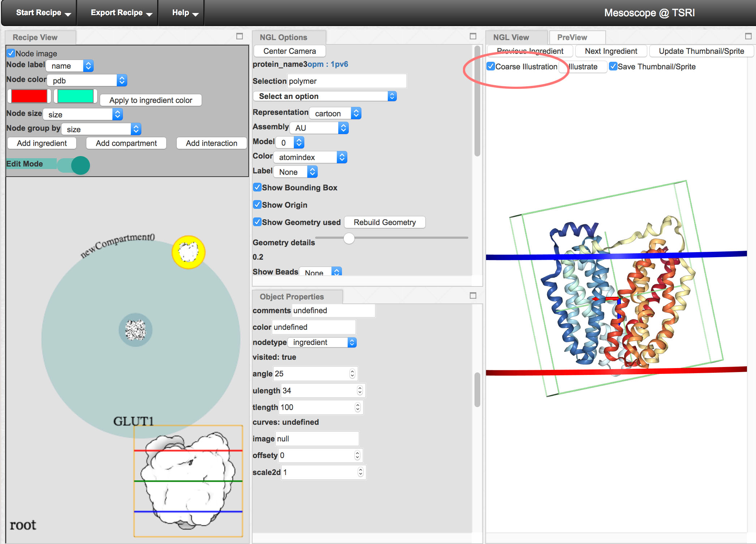This screenshot has width=756, height=544.
Task: Open the Assembly AU dropdown
Action: (x=319, y=128)
